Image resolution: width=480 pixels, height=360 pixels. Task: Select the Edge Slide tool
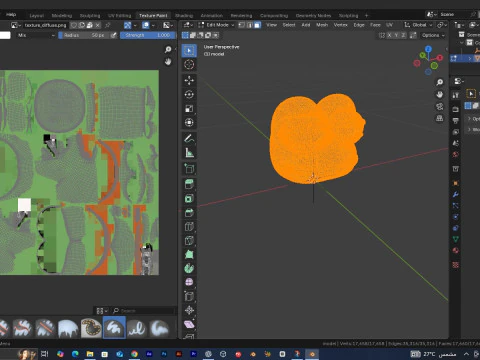click(x=189, y=296)
